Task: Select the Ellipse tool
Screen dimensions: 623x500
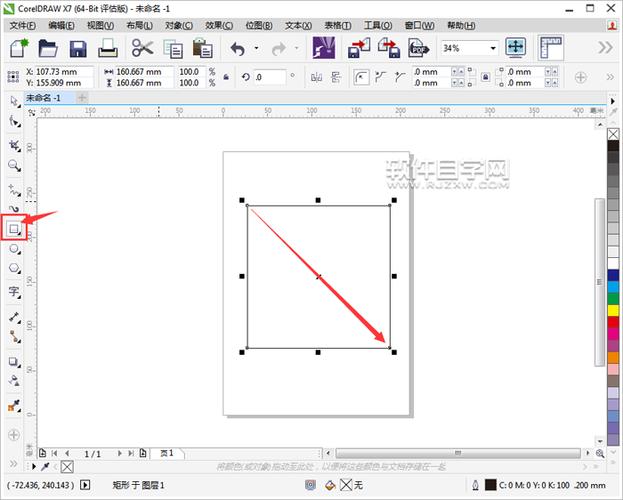Action: coord(14,249)
